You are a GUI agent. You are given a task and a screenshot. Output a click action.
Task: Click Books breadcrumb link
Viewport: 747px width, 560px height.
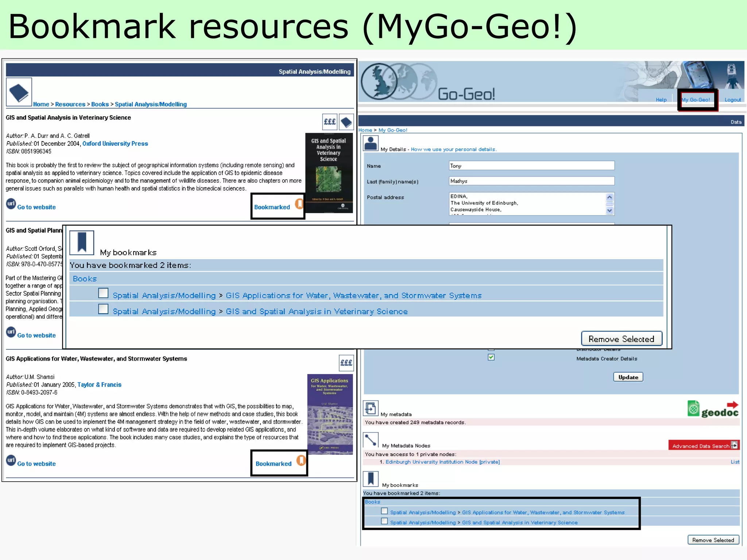[100, 104]
